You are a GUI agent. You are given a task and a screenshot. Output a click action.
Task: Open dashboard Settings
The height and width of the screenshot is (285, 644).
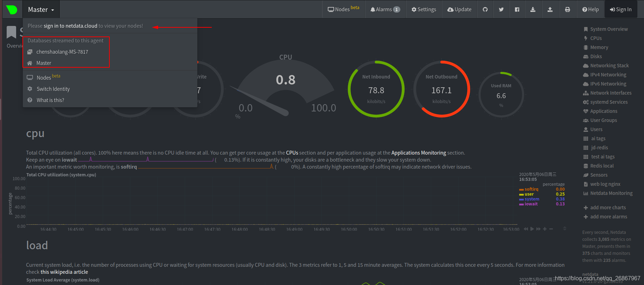pos(424,9)
